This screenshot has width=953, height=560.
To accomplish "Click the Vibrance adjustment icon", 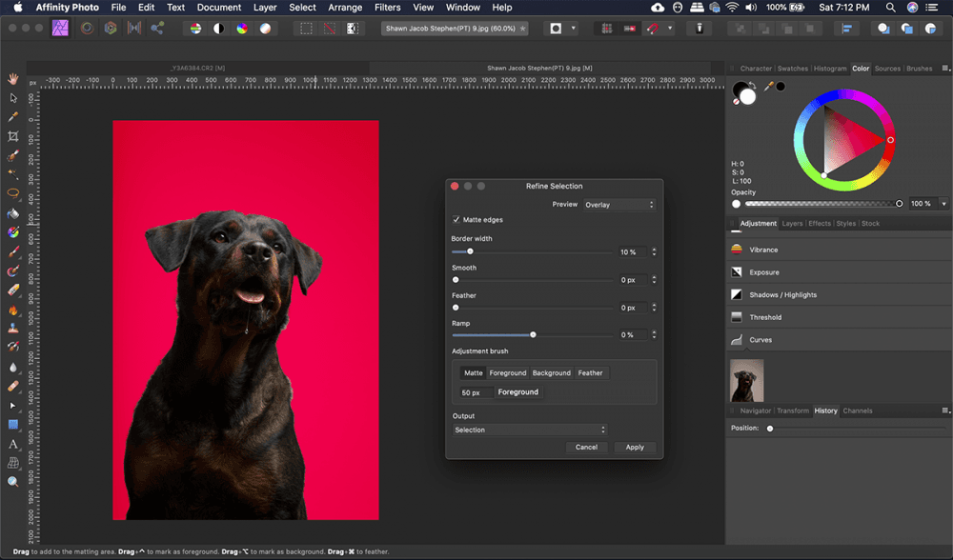I will pos(737,250).
